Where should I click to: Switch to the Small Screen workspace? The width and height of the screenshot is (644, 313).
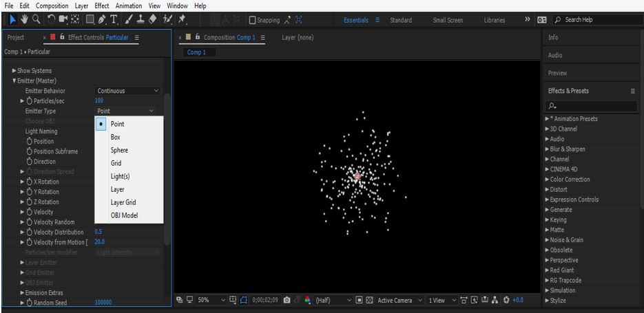(448, 20)
